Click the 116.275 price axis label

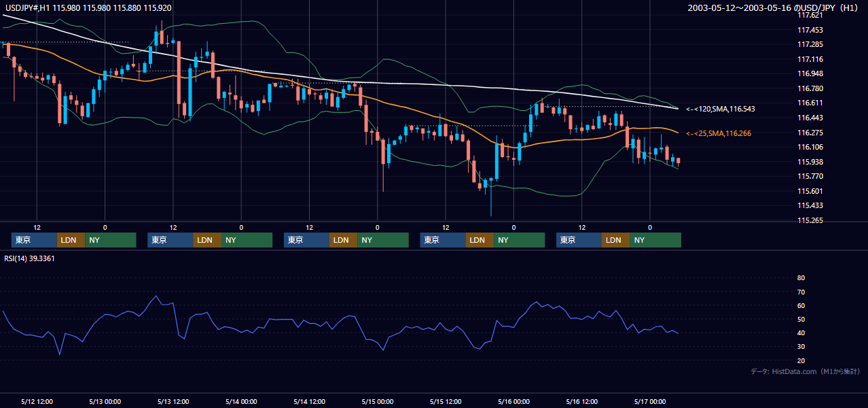point(810,133)
